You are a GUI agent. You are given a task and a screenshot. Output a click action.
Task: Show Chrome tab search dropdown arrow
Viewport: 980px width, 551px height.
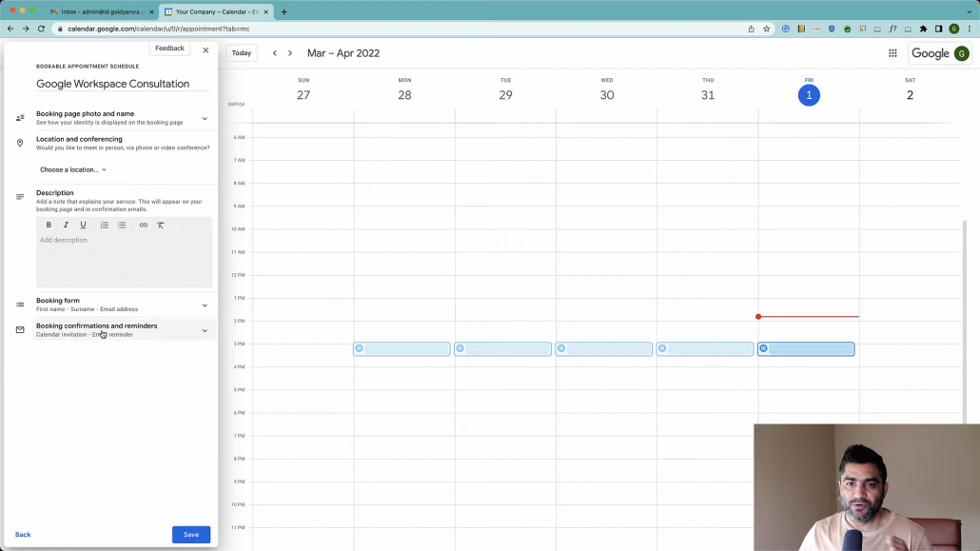pyautogui.click(x=970, y=11)
